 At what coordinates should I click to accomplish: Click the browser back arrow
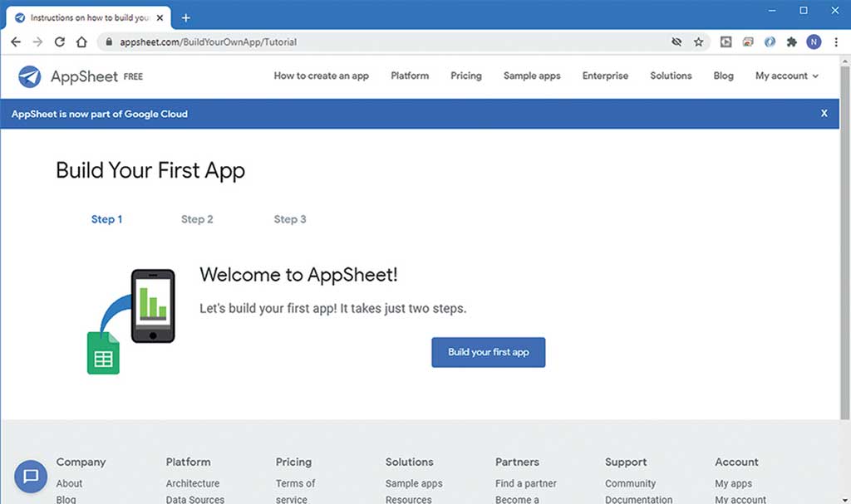pyautogui.click(x=16, y=42)
